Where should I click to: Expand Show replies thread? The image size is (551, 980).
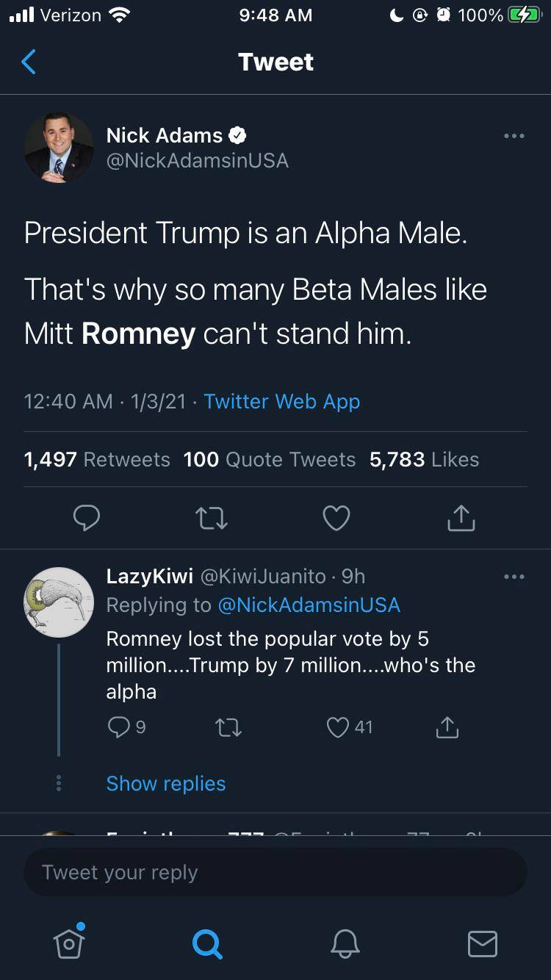166,784
